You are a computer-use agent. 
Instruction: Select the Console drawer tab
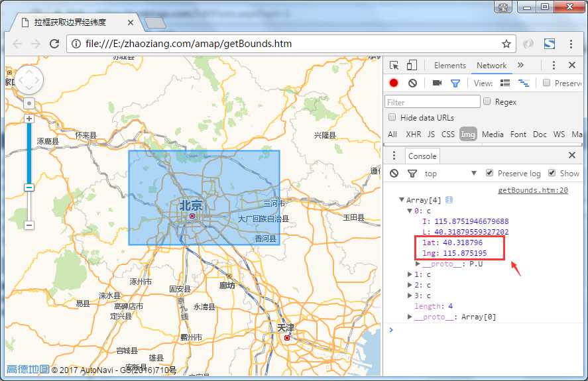(422, 156)
